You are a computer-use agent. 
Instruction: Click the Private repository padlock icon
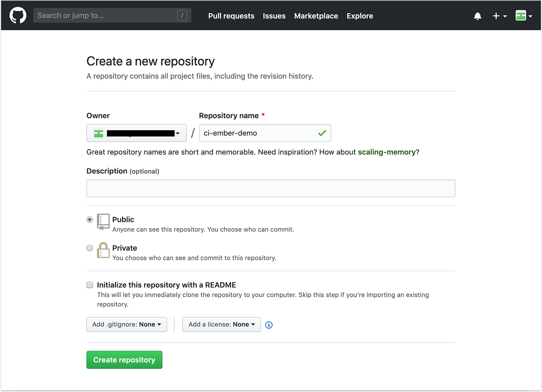coord(103,250)
